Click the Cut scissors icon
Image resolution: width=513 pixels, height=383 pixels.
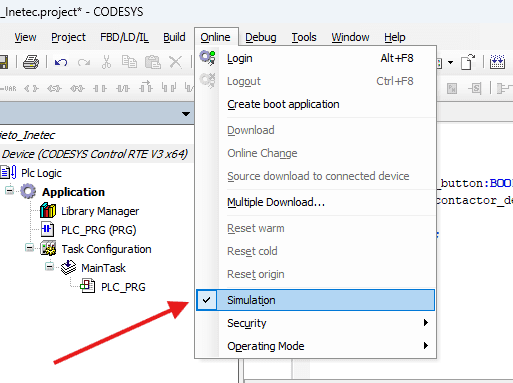tap(106, 62)
